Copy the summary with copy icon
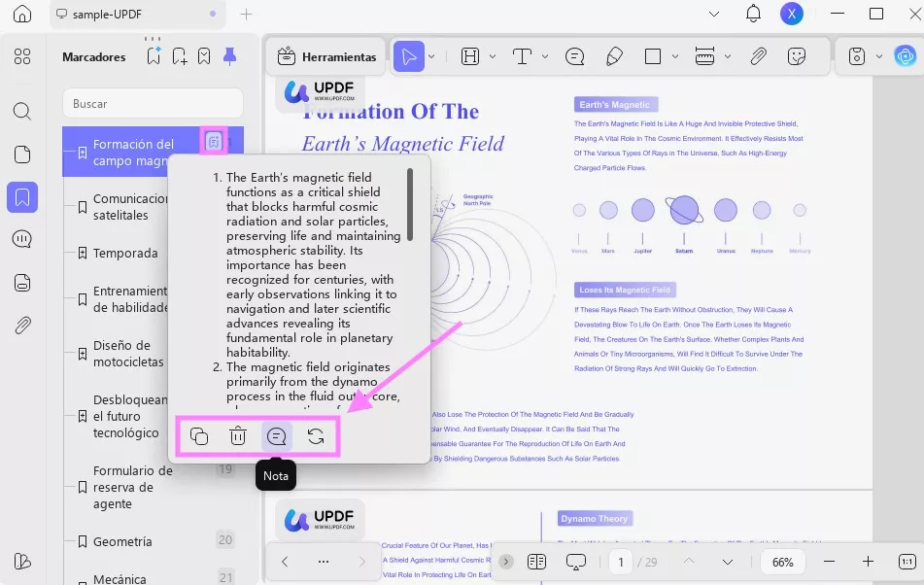The width and height of the screenshot is (924, 585). pyautogui.click(x=199, y=436)
